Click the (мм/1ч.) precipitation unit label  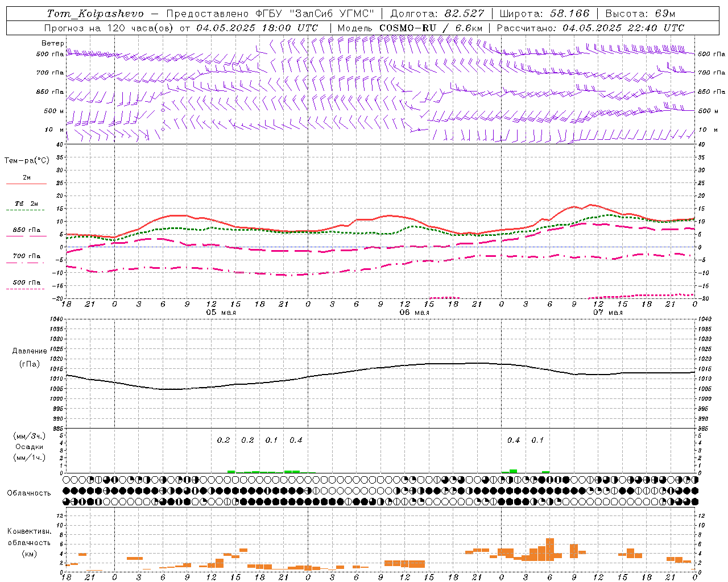coord(30,458)
